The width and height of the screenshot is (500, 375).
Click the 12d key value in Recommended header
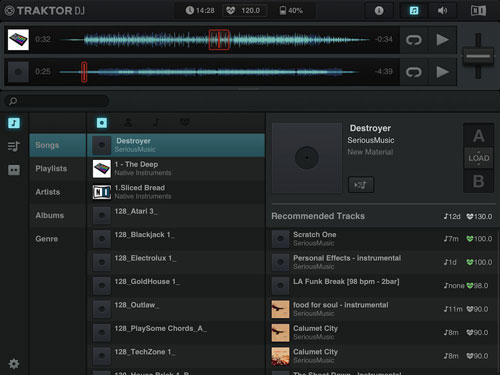(x=452, y=217)
